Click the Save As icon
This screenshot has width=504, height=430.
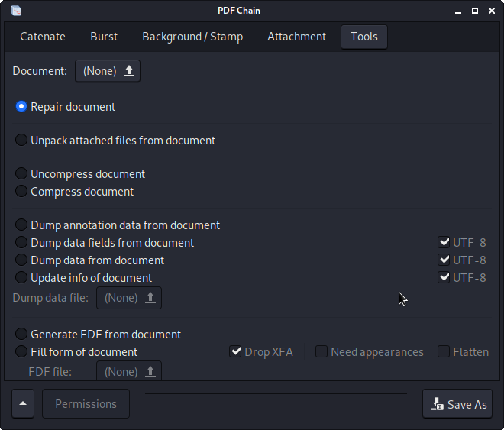coord(437,404)
